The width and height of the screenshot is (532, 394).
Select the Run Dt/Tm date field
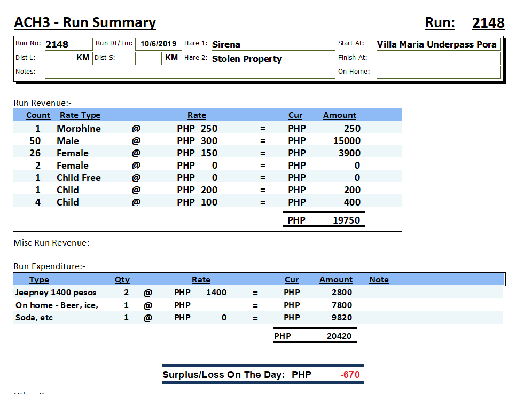[158, 44]
